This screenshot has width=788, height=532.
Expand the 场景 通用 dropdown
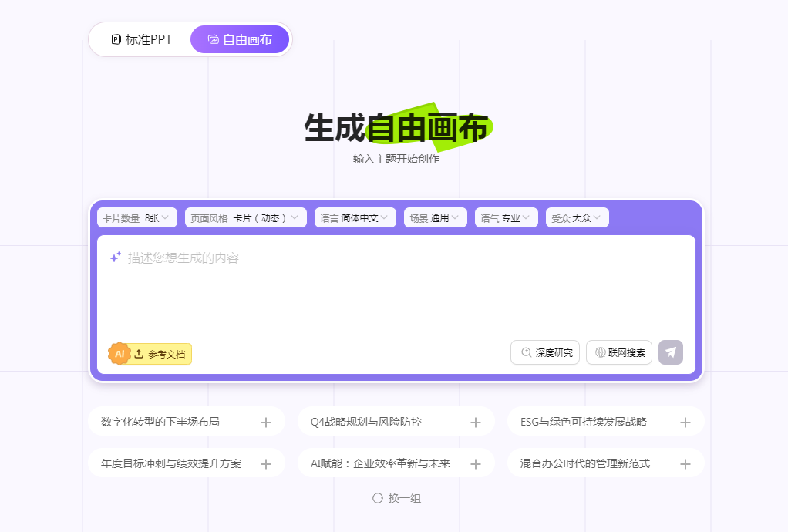pyautogui.click(x=435, y=217)
